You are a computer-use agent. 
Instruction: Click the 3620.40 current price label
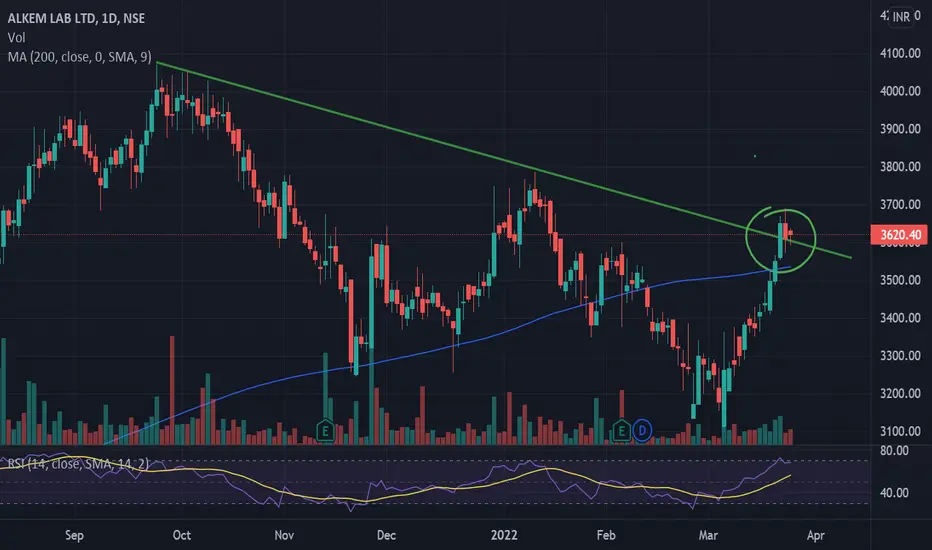900,235
